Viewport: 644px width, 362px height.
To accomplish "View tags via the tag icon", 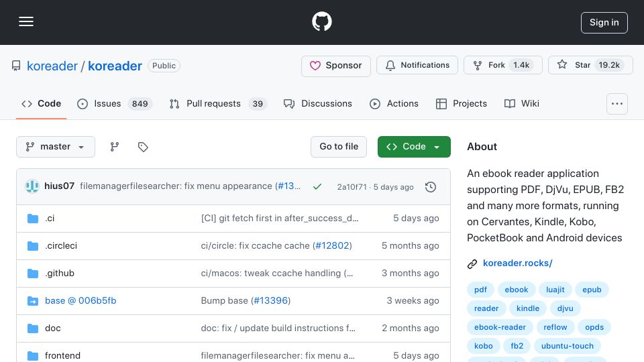I will [x=143, y=147].
